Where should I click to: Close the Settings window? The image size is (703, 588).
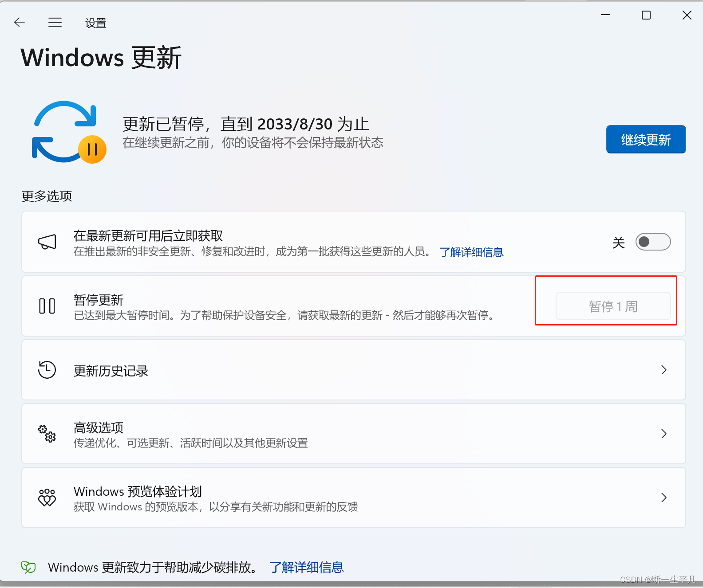pos(687,15)
